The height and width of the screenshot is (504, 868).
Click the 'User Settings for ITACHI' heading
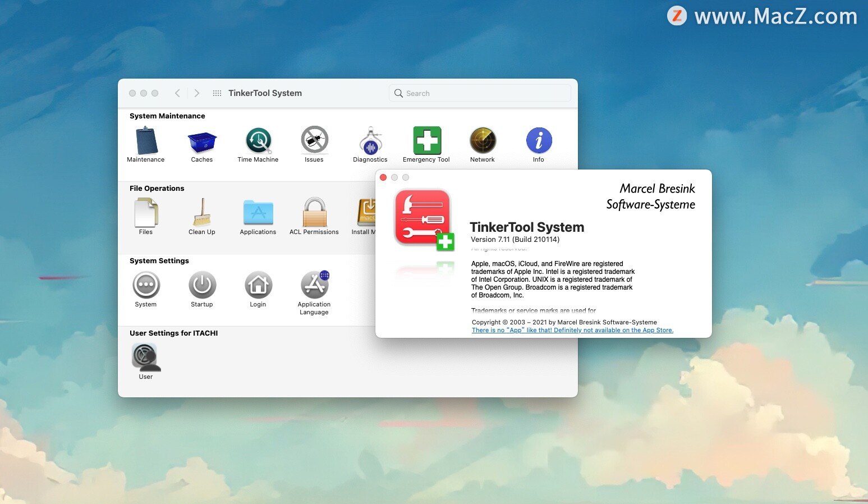[x=174, y=333]
